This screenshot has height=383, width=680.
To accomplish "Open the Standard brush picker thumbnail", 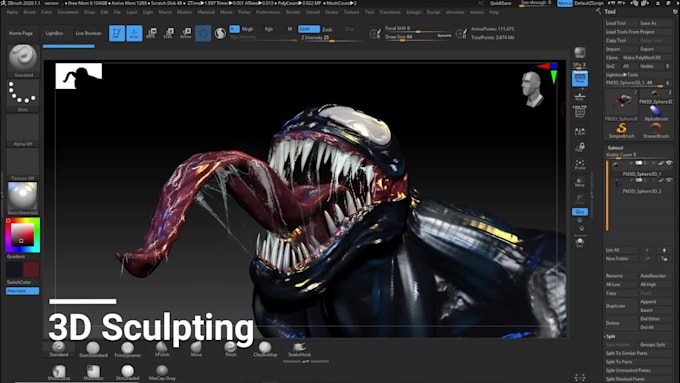I will [x=23, y=60].
